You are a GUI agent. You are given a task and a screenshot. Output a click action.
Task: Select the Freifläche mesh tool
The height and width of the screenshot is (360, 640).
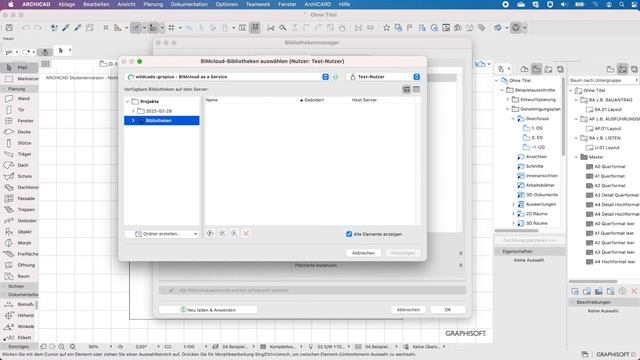(x=19, y=254)
